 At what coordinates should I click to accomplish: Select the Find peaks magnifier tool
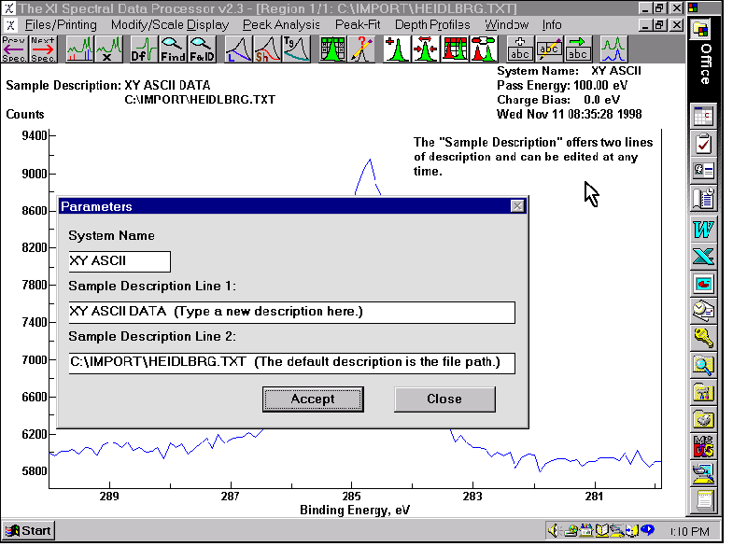173,48
